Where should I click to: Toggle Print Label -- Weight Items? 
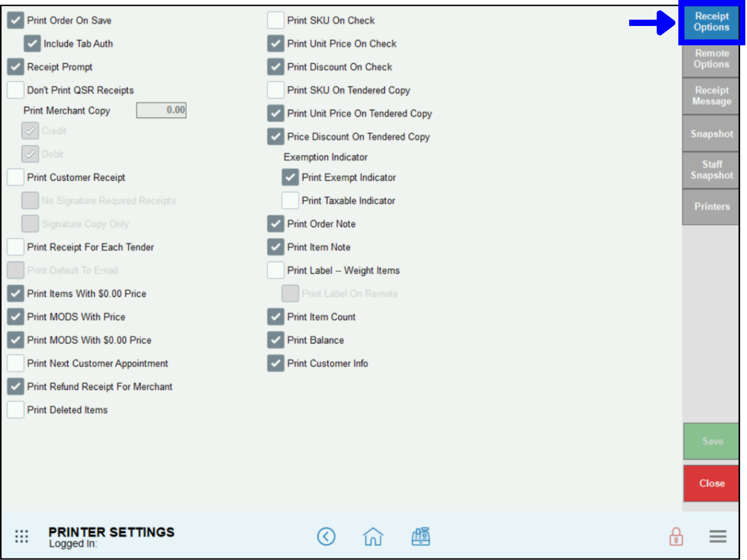pos(275,270)
